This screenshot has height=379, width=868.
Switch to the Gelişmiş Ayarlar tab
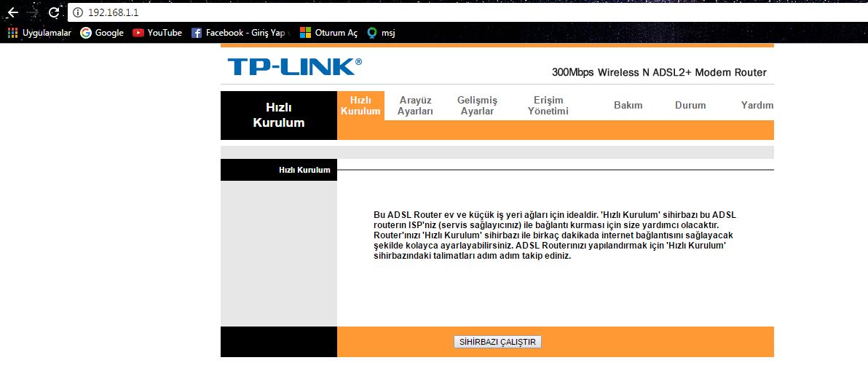coord(477,105)
